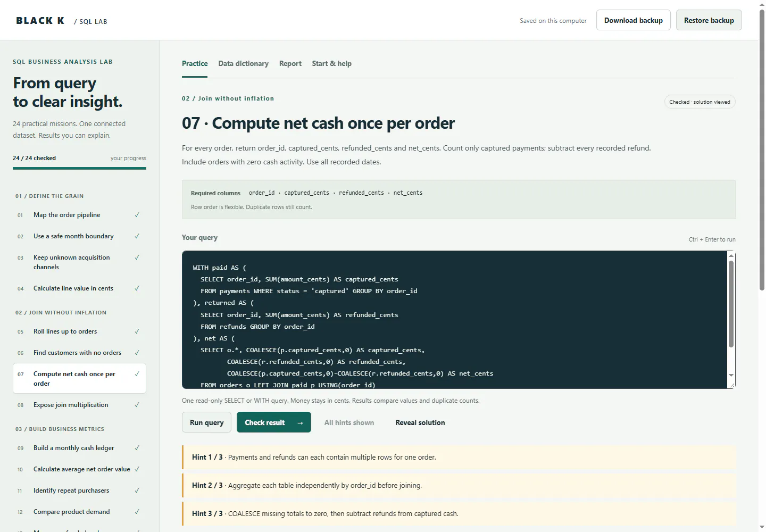
Task: Run the current query
Action: (x=206, y=422)
